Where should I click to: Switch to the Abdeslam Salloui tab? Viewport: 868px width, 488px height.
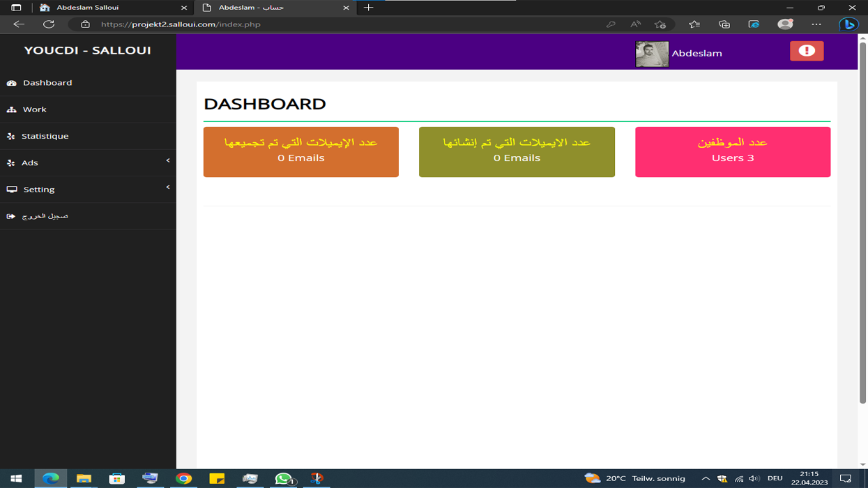(113, 8)
